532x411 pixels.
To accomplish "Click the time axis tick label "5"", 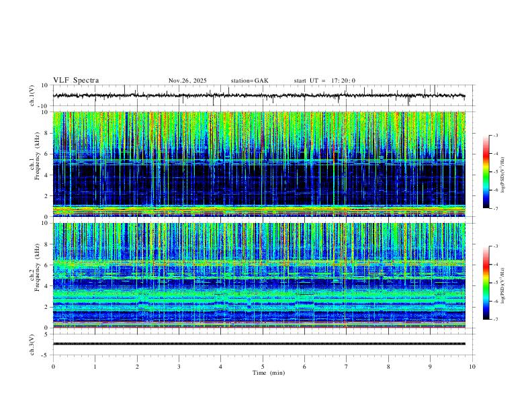I will click(x=263, y=367).
